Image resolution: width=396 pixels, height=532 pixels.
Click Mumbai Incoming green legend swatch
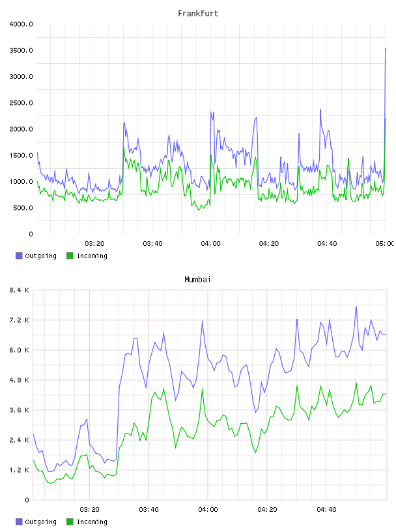[70, 522]
